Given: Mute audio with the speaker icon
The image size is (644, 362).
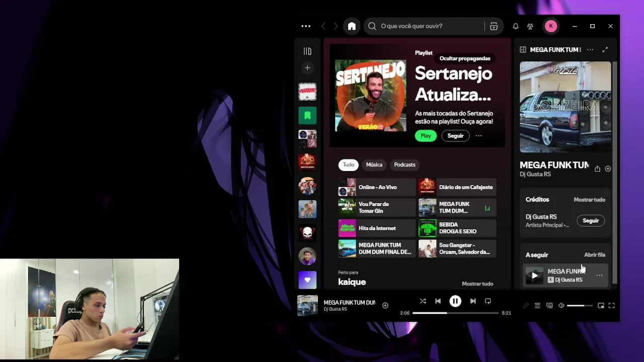Looking at the screenshot, I should tap(561, 306).
